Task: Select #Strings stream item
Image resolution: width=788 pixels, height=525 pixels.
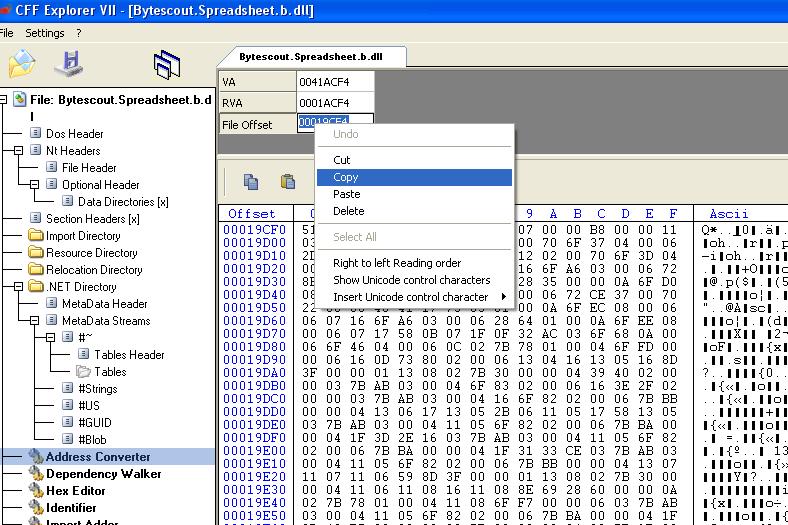Action: click(97, 389)
